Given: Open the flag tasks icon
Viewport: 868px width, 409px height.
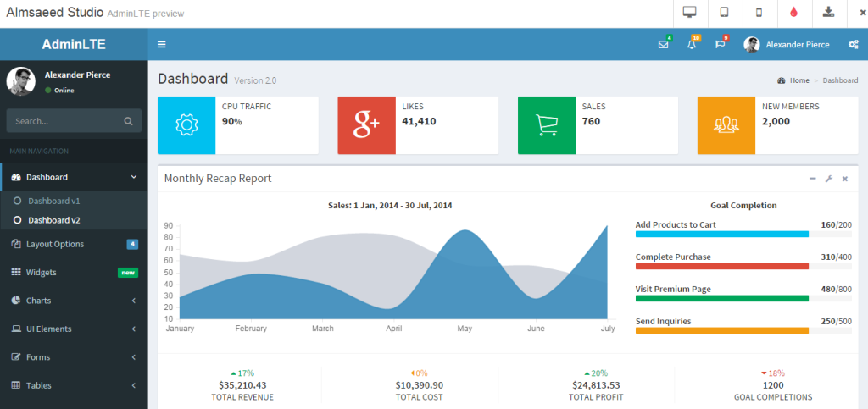Looking at the screenshot, I should pos(721,45).
